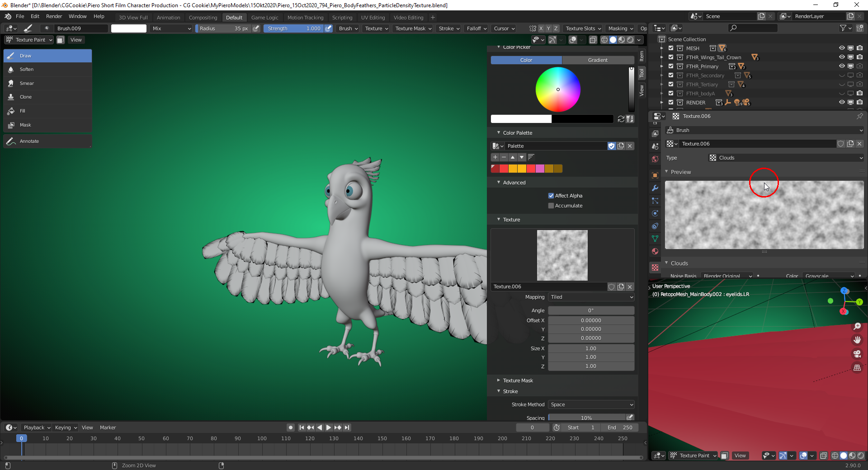The width and height of the screenshot is (868, 470).
Task: Jump to the end frame
Action: tap(347, 428)
